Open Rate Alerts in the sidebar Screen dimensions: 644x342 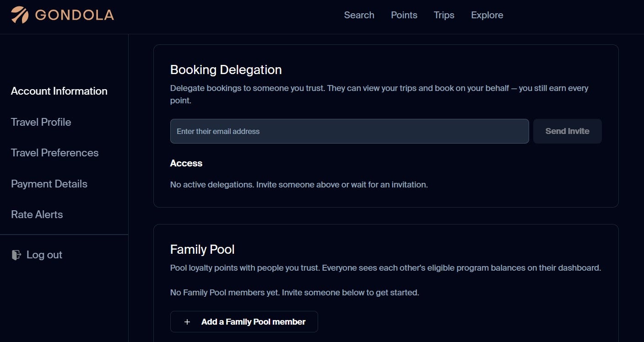tap(37, 214)
